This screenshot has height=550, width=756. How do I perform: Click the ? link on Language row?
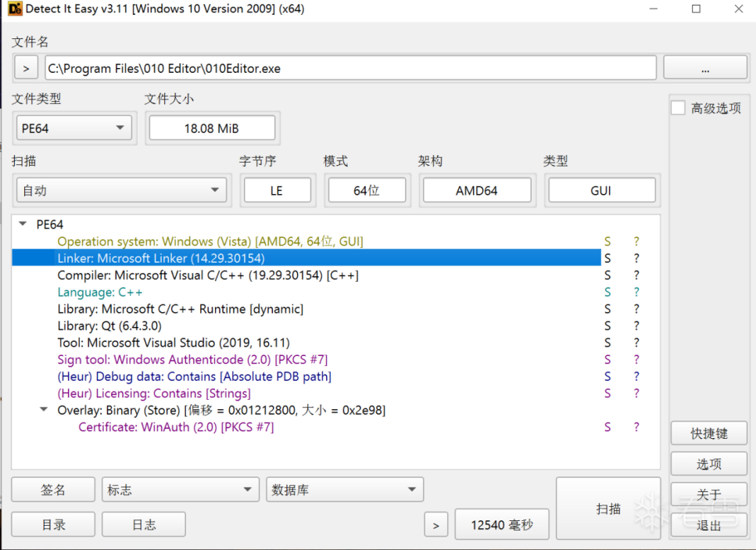(x=636, y=291)
